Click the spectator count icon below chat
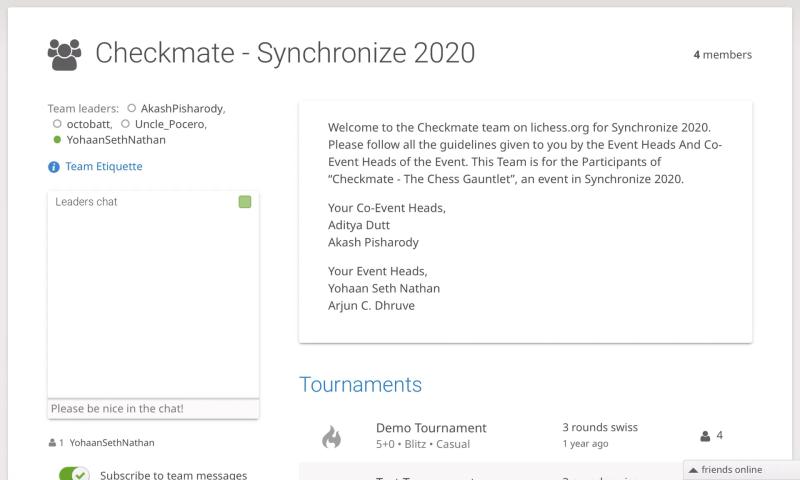 [x=52, y=443]
